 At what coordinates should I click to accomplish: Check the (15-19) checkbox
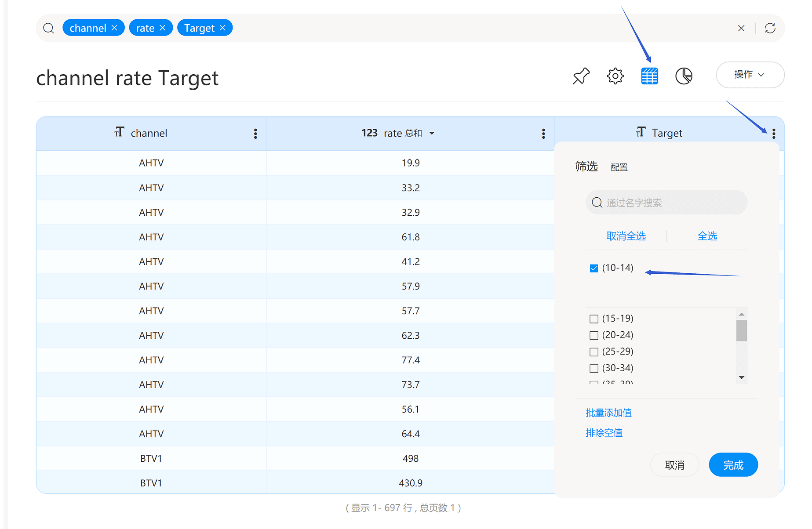[x=594, y=319]
